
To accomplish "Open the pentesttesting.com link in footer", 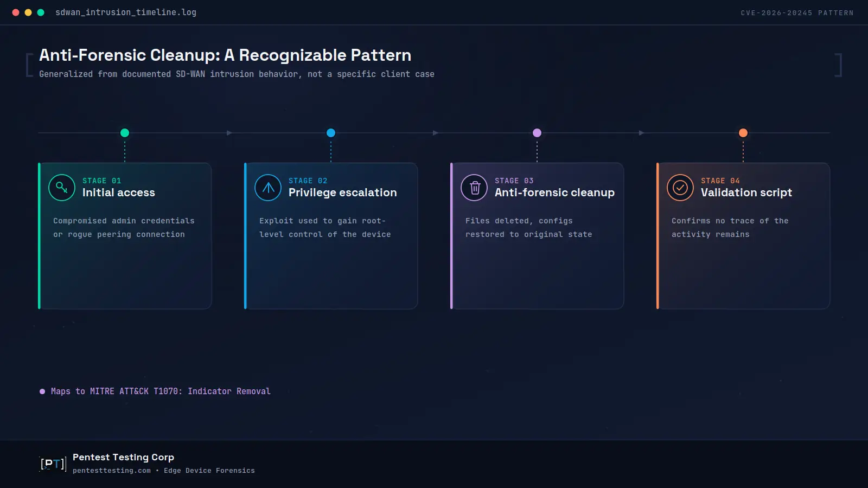I will [112, 471].
